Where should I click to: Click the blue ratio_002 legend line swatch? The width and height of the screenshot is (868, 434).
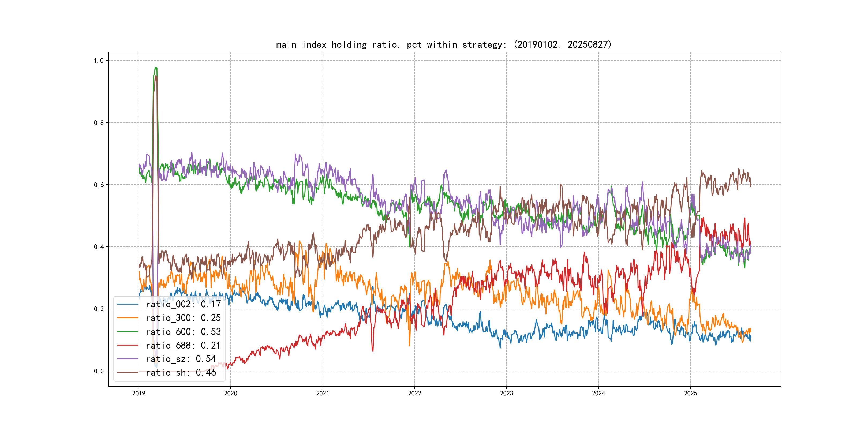point(127,304)
